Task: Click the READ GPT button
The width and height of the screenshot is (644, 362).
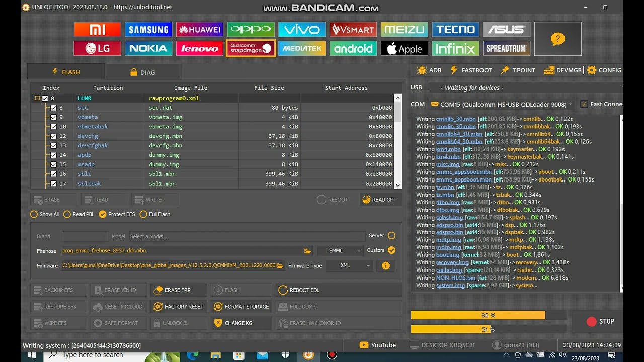Action: point(381,200)
